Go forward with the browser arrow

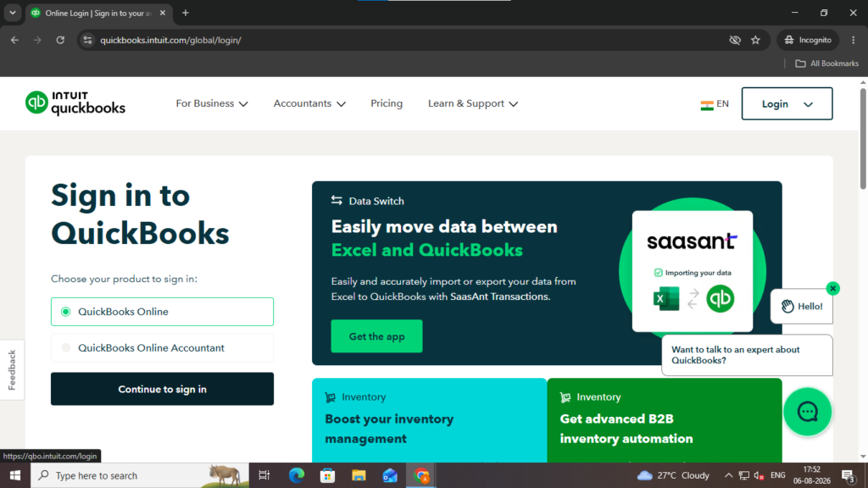coord(37,40)
